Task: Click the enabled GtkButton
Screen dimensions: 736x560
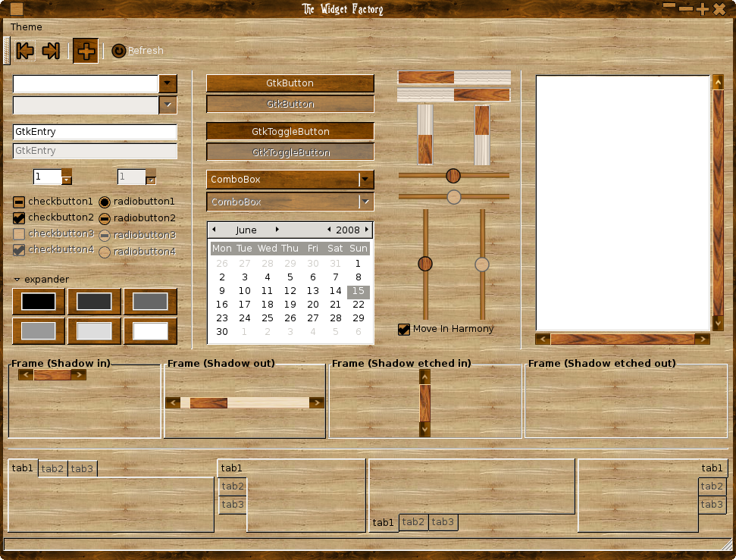Action: coord(290,83)
